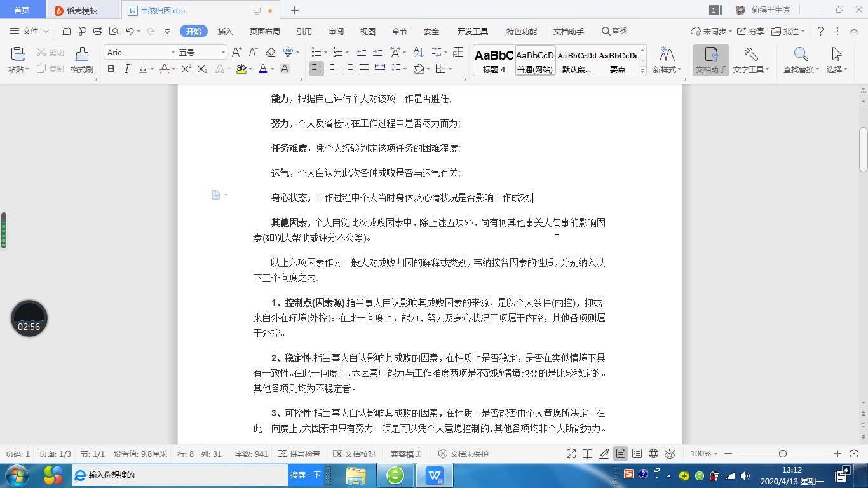
Task: Open the Arial font name dropdown
Action: coord(172,52)
